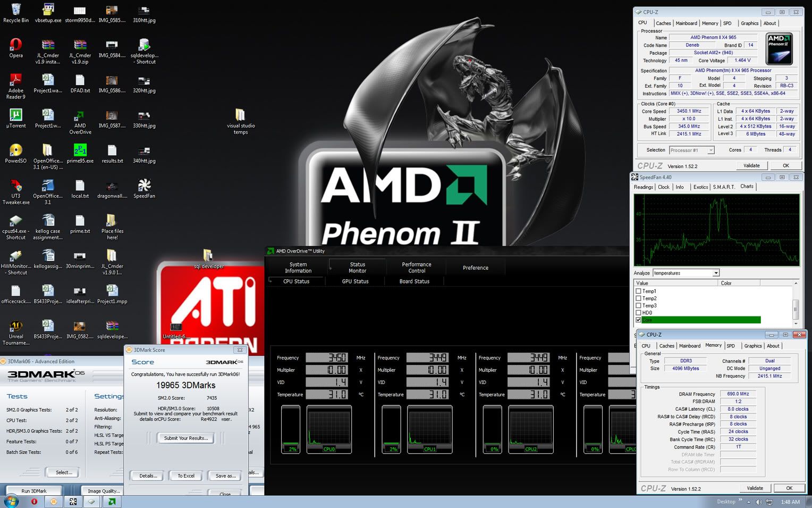The height and width of the screenshot is (508, 812).
Task: Click the SpeedFan fan icon in taskbar
Action: [73, 501]
